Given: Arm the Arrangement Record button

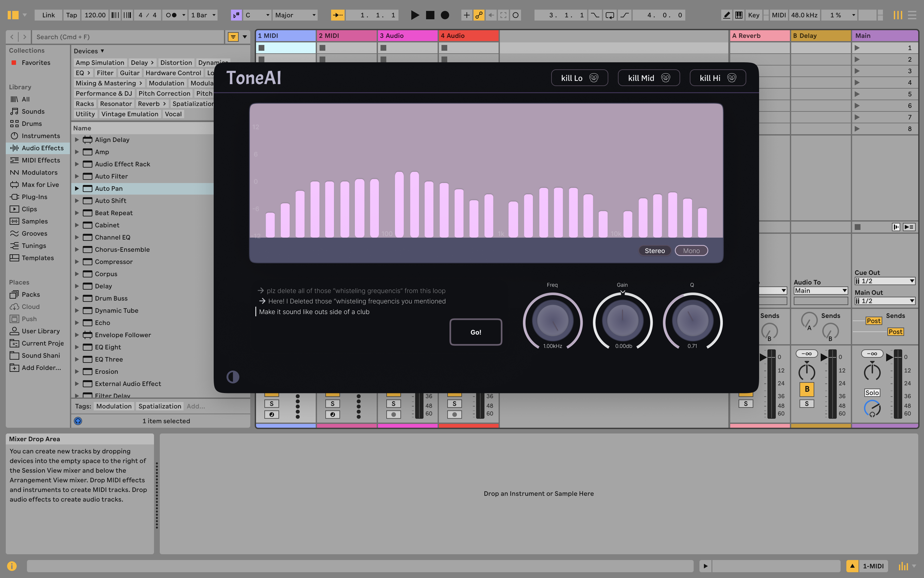Looking at the screenshot, I should pyautogui.click(x=445, y=15).
